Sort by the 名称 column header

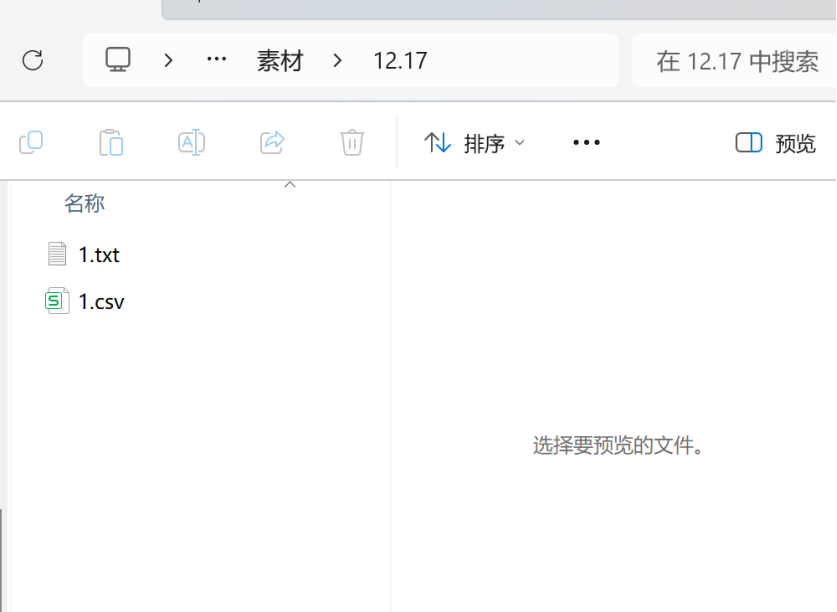coord(84,203)
